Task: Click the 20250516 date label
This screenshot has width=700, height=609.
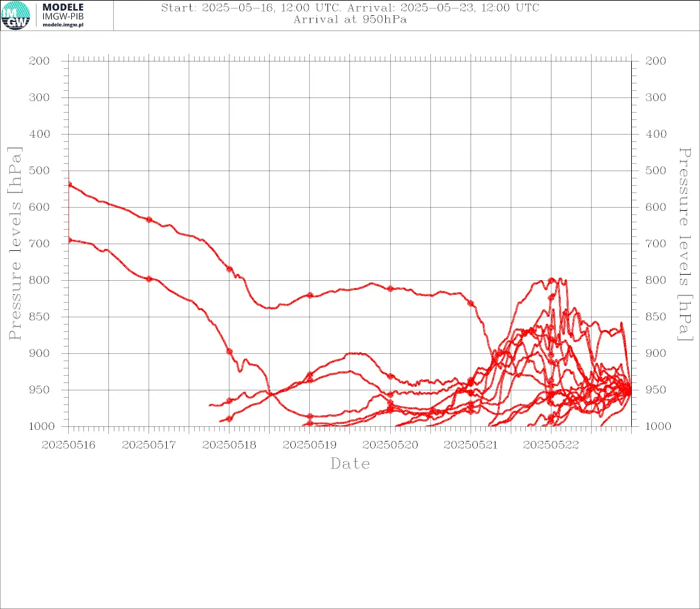Action: click(68, 445)
